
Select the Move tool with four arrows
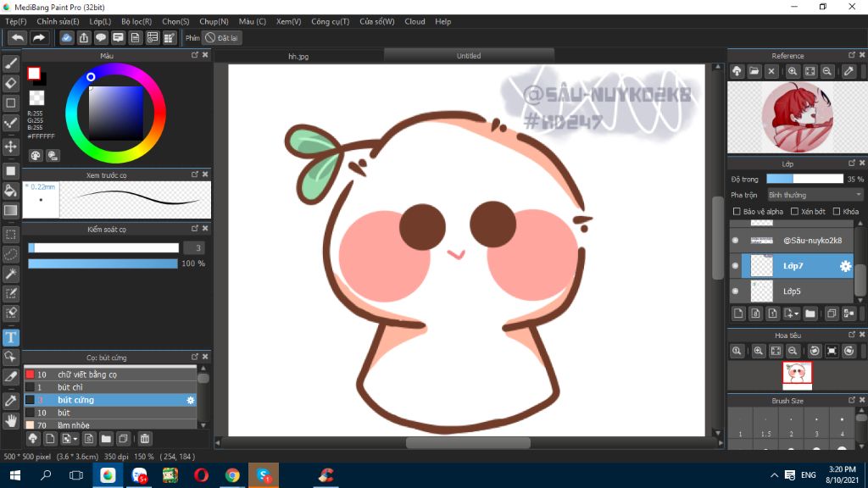10,147
